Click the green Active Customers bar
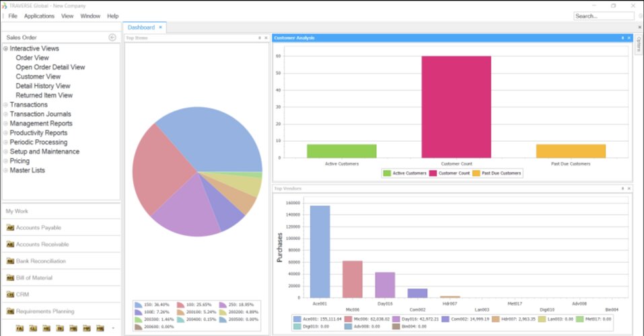 click(342, 151)
